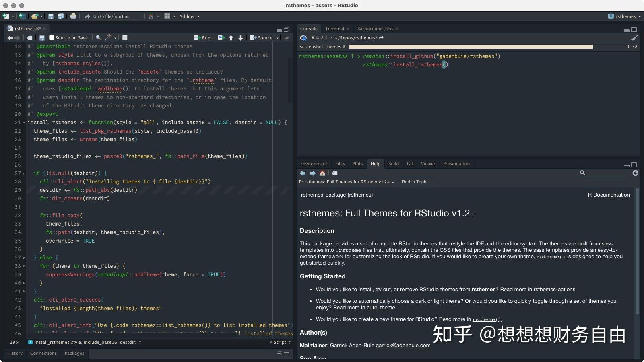Open the Background Jobs tab
Image resolution: width=644 pixels, height=362 pixels.
(375, 29)
